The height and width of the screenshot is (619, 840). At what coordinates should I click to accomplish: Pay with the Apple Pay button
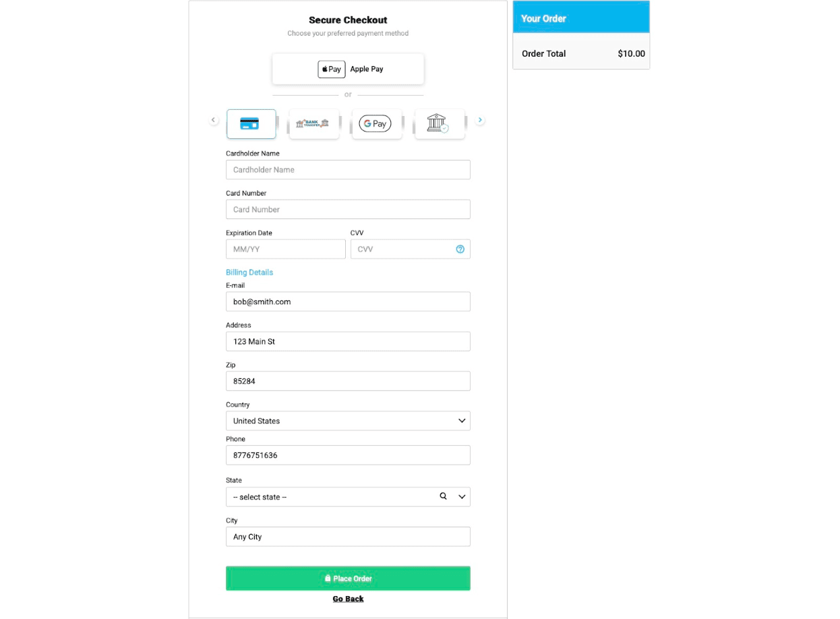click(348, 69)
